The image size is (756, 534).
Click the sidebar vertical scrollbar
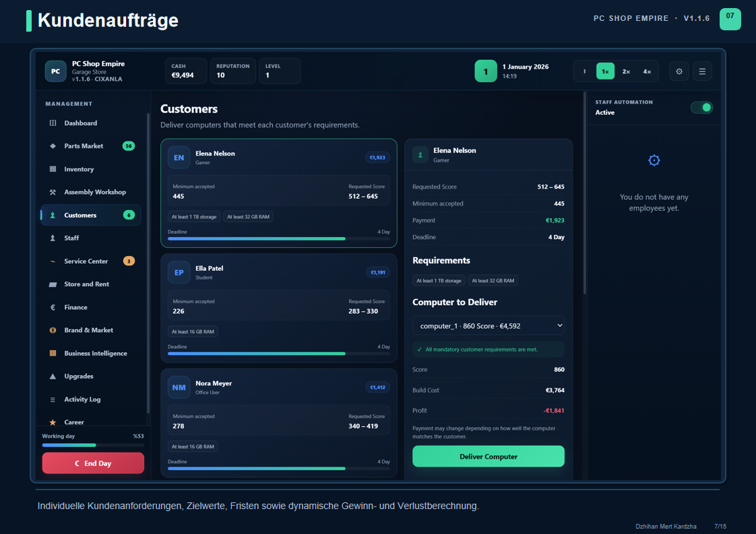148,263
